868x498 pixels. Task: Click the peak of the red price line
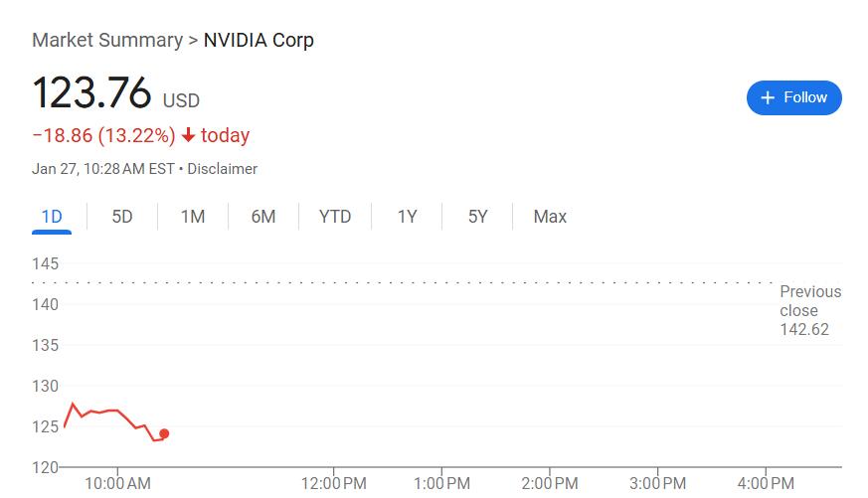click(x=73, y=404)
